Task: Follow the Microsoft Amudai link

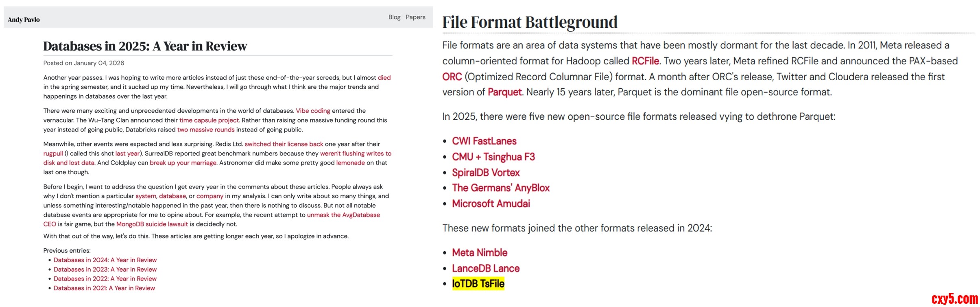Action: [491, 204]
